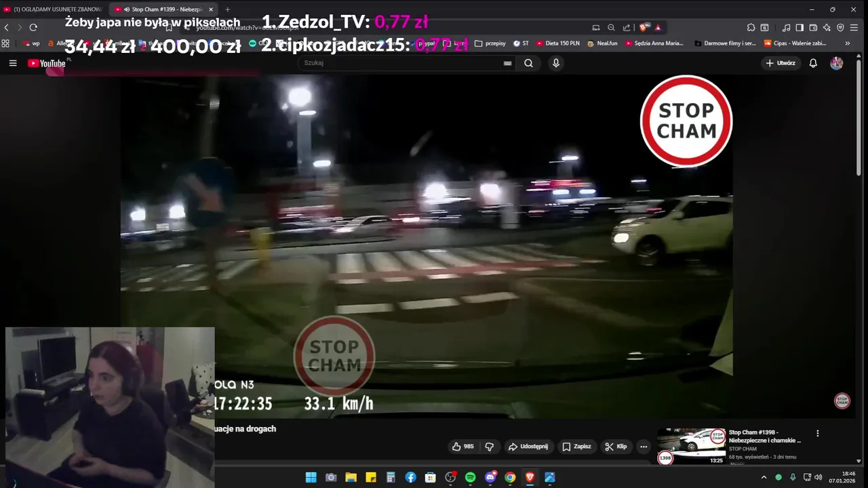This screenshot has width=868, height=488.
Task: Open Spotify from the taskbar
Action: (470, 477)
